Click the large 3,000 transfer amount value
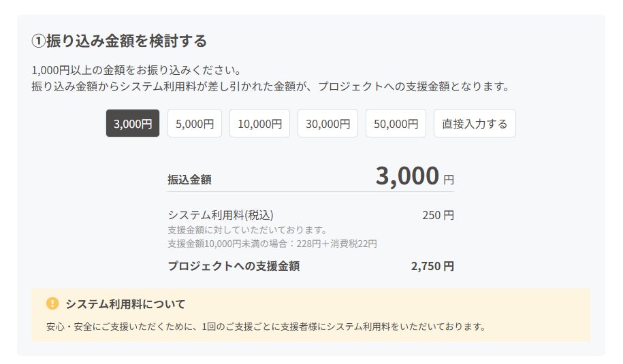This screenshot has width=623, height=364. [407, 176]
